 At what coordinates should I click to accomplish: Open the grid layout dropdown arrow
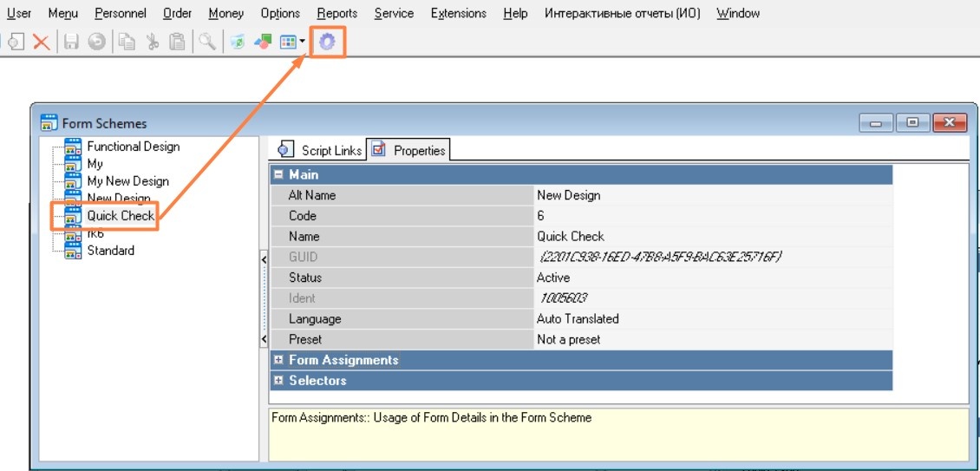click(x=302, y=42)
